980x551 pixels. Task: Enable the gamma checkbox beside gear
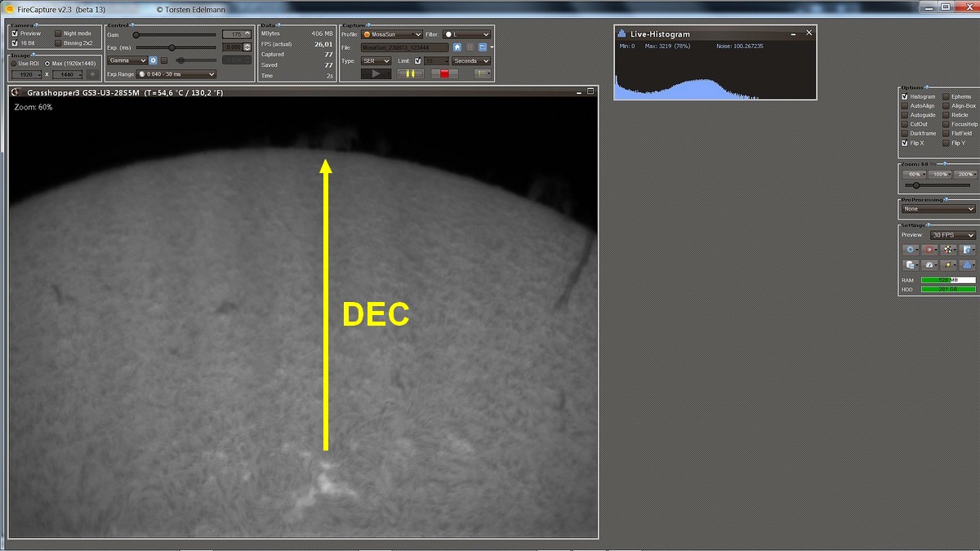pos(164,60)
